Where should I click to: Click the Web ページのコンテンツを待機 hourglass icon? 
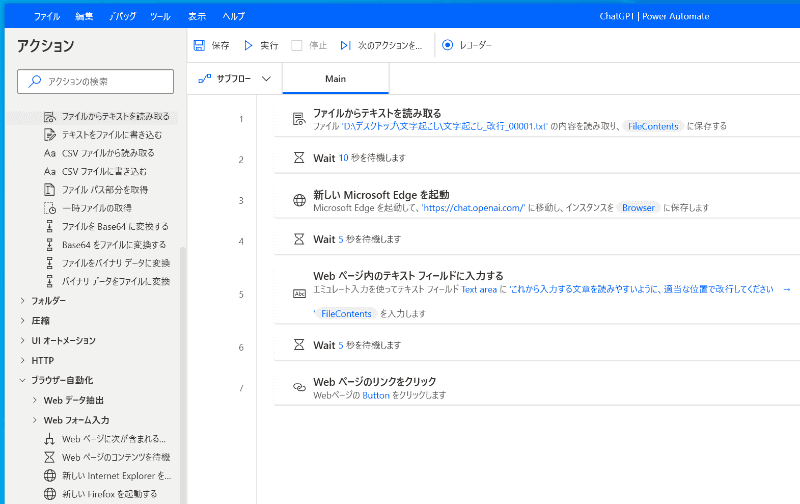49,458
